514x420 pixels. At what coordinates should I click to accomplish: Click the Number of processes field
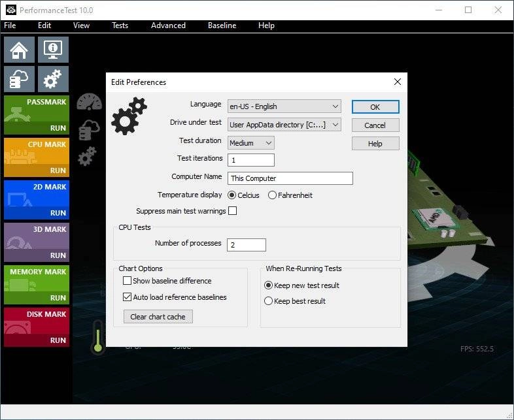pos(246,245)
